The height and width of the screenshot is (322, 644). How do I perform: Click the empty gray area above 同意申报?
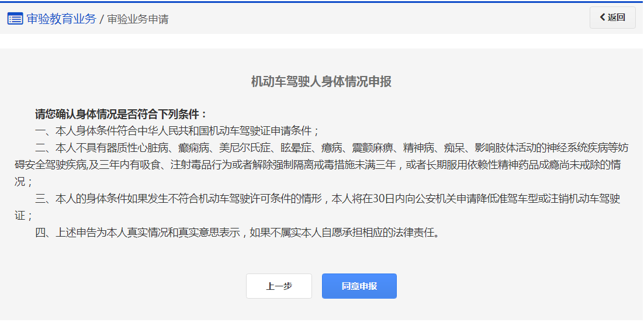click(359, 257)
